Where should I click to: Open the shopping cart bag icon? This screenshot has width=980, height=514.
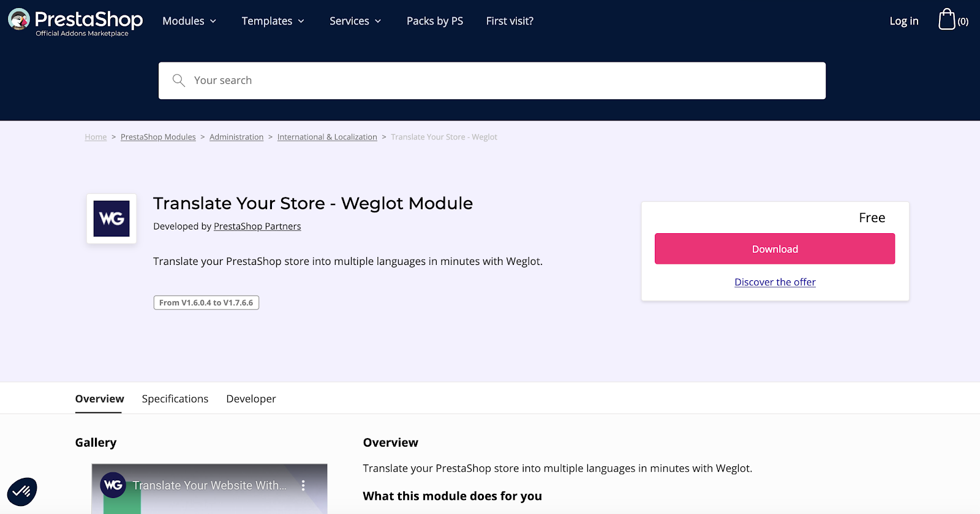[947, 20]
